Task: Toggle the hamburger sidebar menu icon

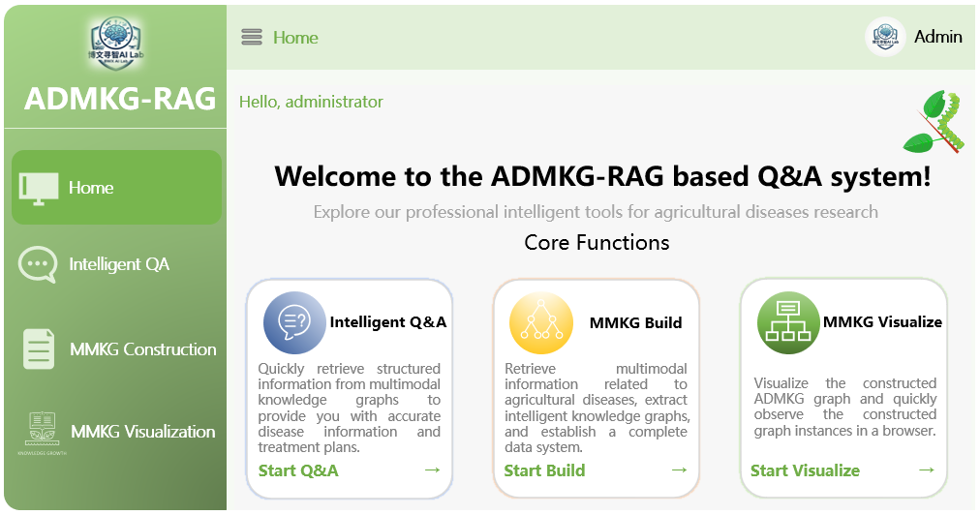Action: click(x=252, y=38)
